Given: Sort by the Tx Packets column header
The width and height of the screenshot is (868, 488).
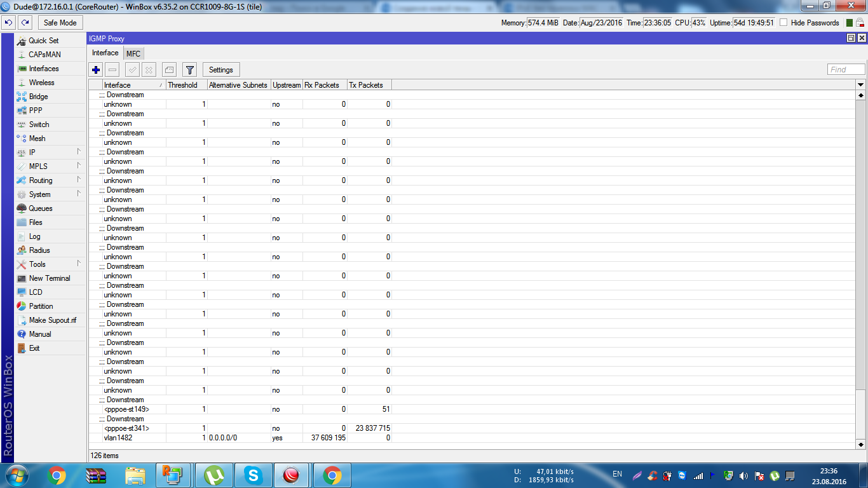Looking at the screenshot, I should click(369, 85).
